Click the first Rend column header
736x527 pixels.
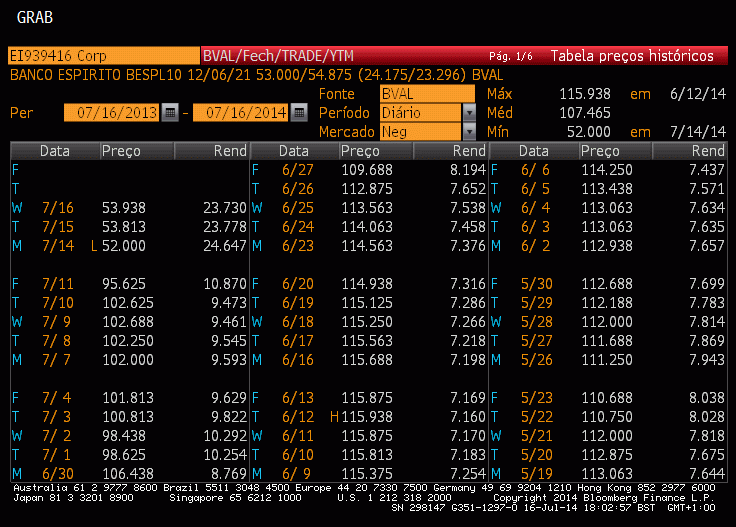pos(211,151)
